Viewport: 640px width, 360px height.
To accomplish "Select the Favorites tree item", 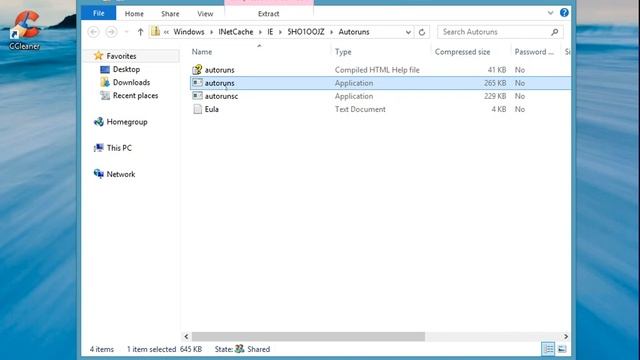I will [x=121, y=56].
